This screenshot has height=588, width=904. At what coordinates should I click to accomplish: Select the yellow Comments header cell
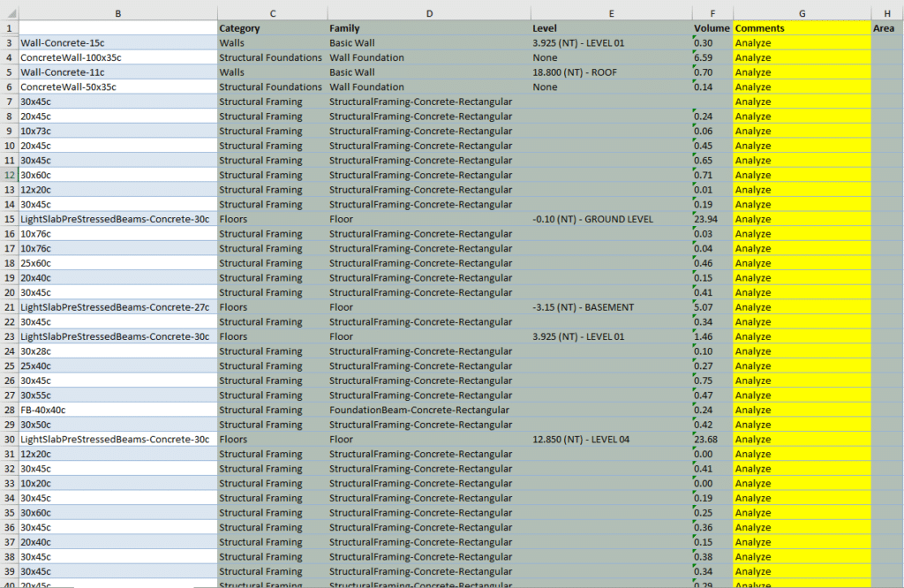[802, 28]
